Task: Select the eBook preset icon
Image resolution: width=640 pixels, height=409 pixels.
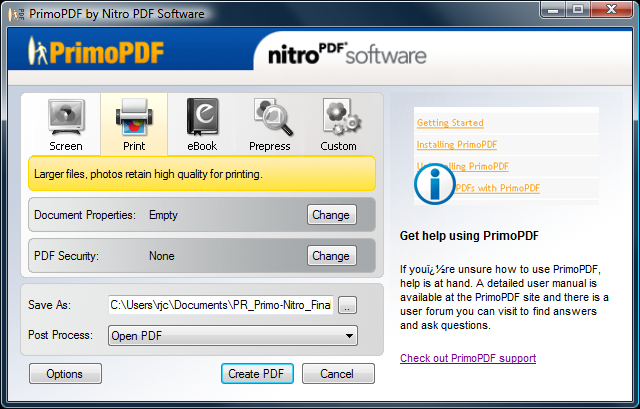Action: point(202,117)
